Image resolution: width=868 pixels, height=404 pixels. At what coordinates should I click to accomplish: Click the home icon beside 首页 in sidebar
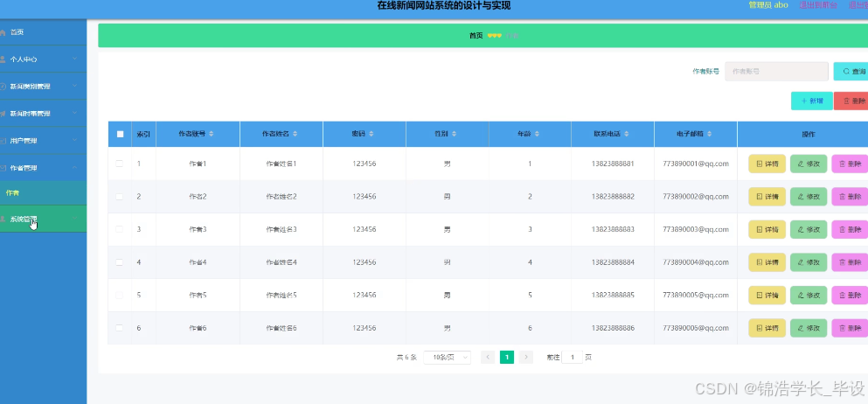pos(3,32)
